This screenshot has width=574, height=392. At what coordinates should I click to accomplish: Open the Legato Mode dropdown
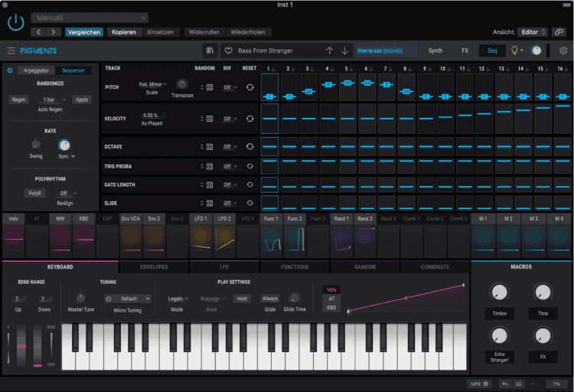[x=178, y=299]
